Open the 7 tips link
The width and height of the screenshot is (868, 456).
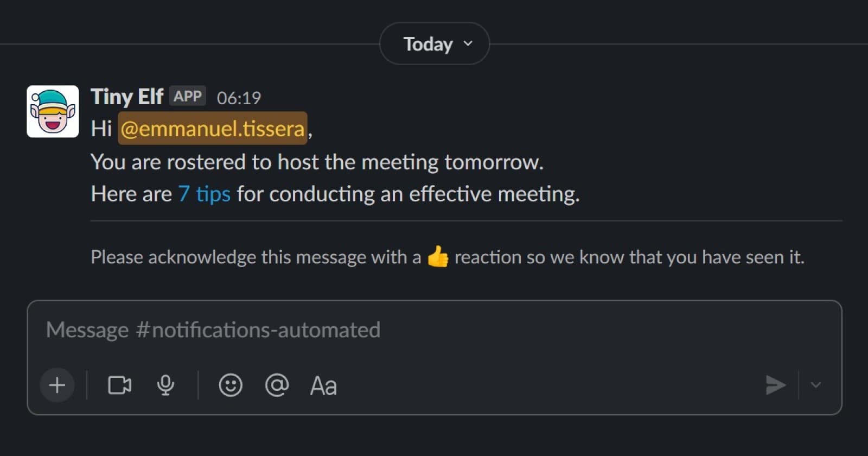coord(205,194)
